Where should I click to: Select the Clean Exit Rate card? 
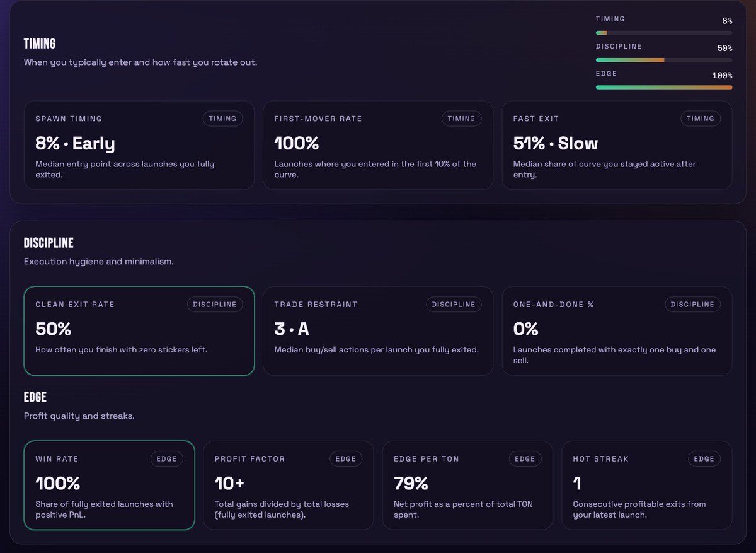(139, 331)
